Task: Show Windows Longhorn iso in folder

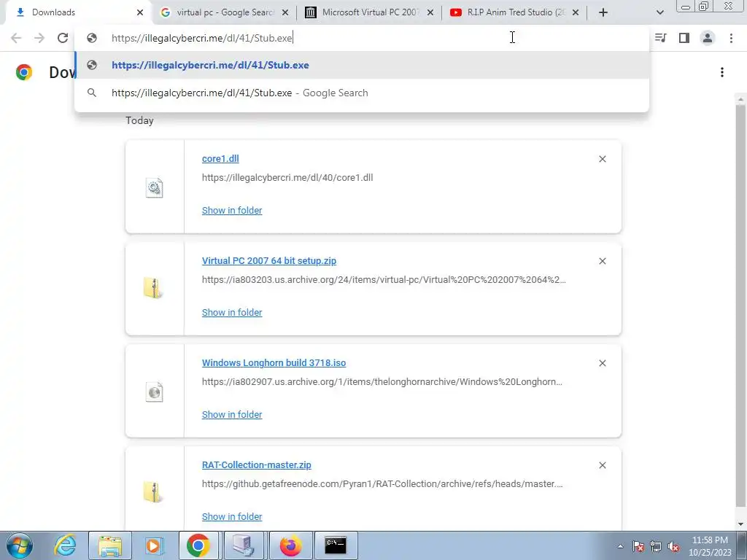Action: [232, 415]
